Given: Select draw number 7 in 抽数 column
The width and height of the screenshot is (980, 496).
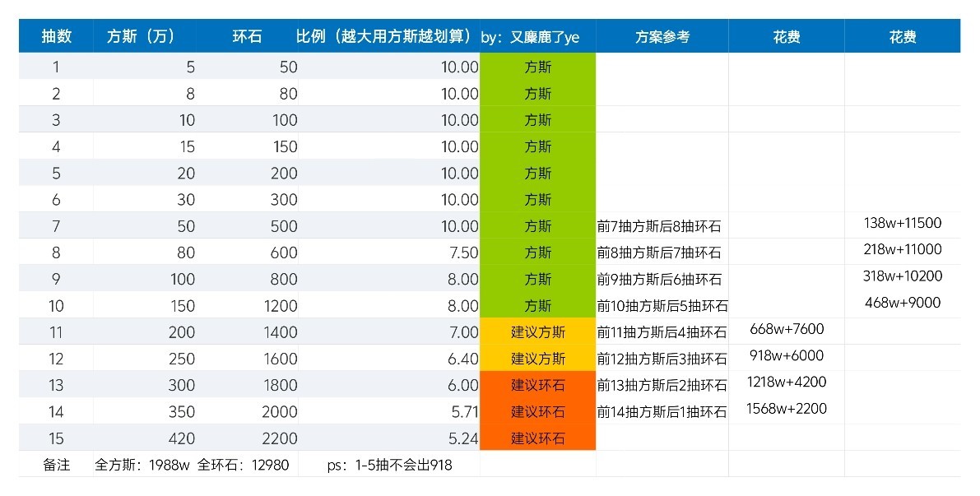Looking at the screenshot, I should click(56, 226).
